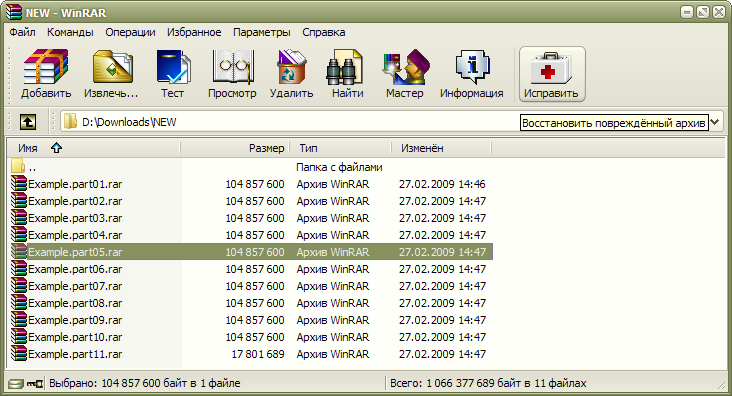
Task: Open the Справка menu
Action: tap(324, 32)
